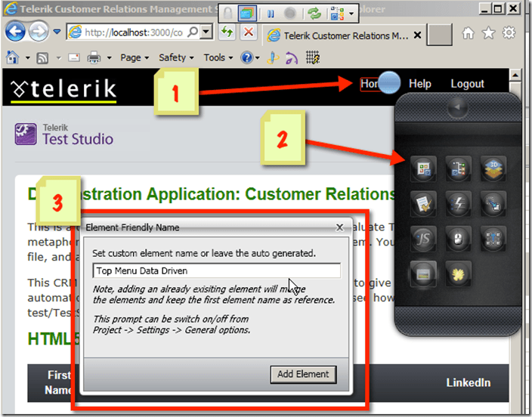This screenshot has width=532, height=417.
Task: Click the Telerik Test Studio logo
Action: (63, 134)
